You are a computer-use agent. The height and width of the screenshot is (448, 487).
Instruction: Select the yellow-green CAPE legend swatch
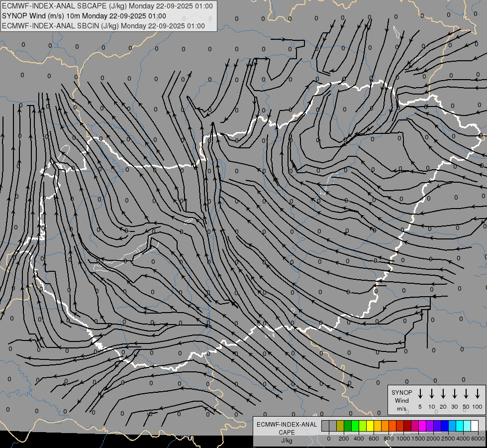point(363,426)
